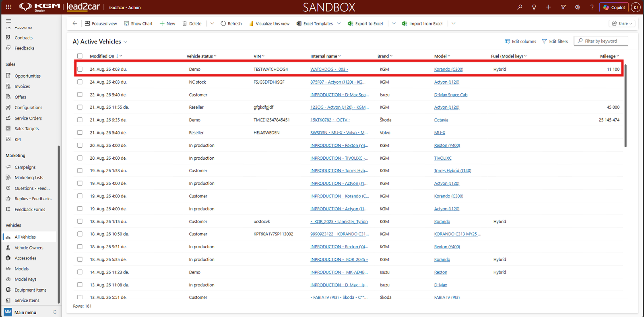Open the advanced find funnel icon
The height and width of the screenshot is (317, 644).
point(563,7)
